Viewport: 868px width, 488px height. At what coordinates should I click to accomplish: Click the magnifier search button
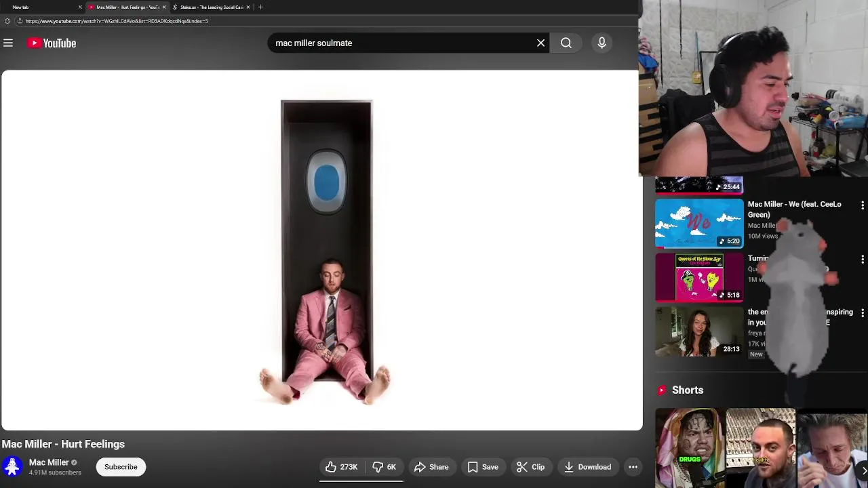(x=566, y=43)
